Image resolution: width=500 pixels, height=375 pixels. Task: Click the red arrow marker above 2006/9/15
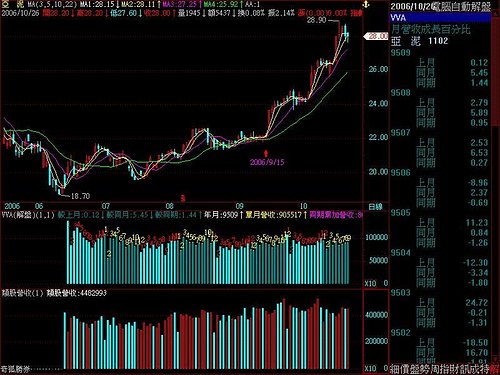coord(266,153)
